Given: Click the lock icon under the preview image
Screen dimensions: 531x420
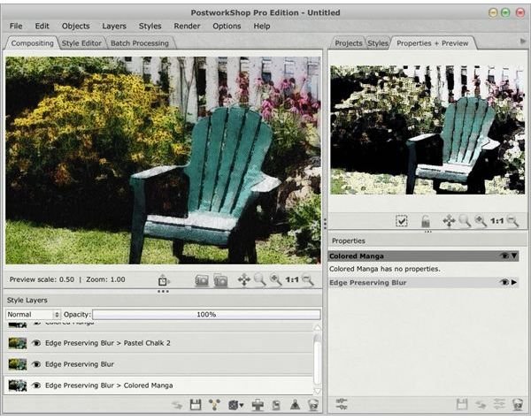Looking at the screenshot, I should [x=426, y=221].
